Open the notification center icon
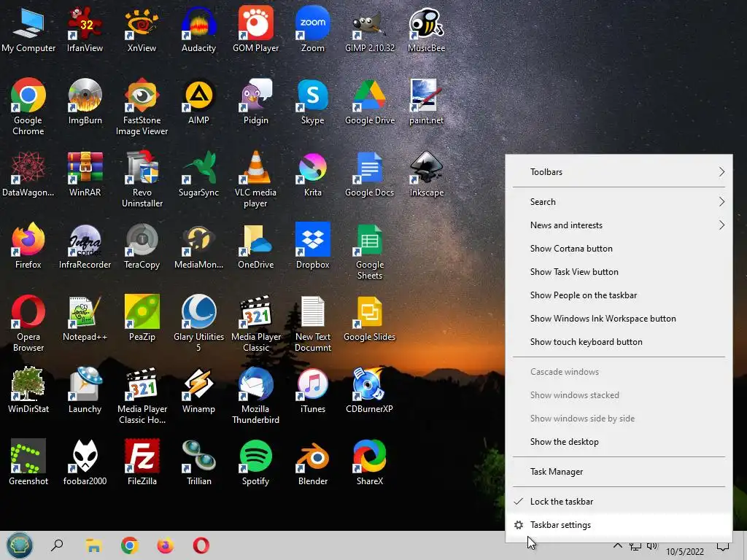The image size is (747, 560). [723, 547]
